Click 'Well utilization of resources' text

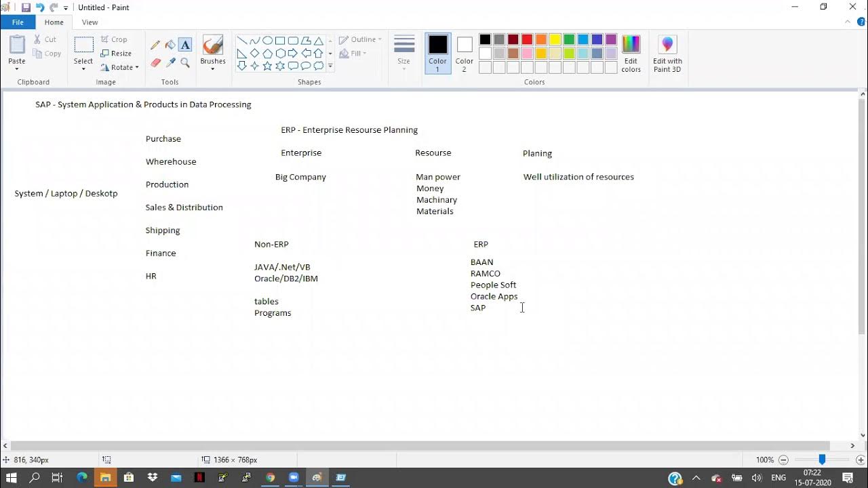coord(578,177)
